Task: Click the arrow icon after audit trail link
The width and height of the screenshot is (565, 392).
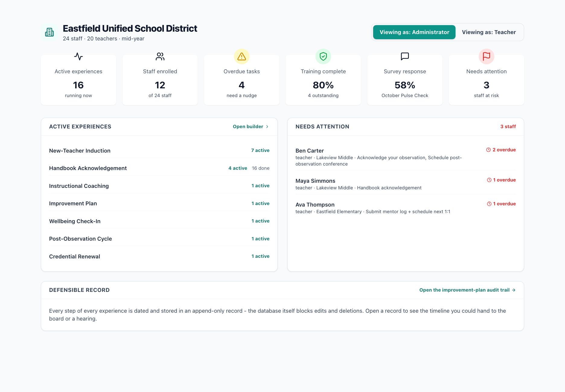Action: pyautogui.click(x=514, y=290)
